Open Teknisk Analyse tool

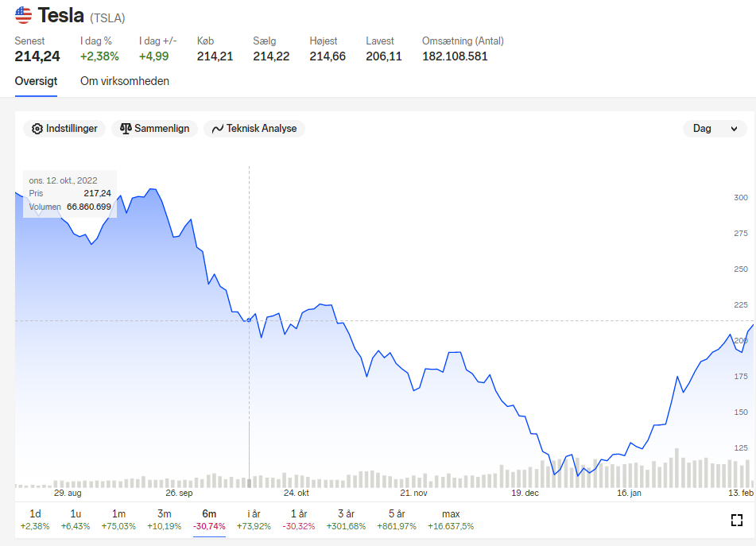pyautogui.click(x=254, y=129)
